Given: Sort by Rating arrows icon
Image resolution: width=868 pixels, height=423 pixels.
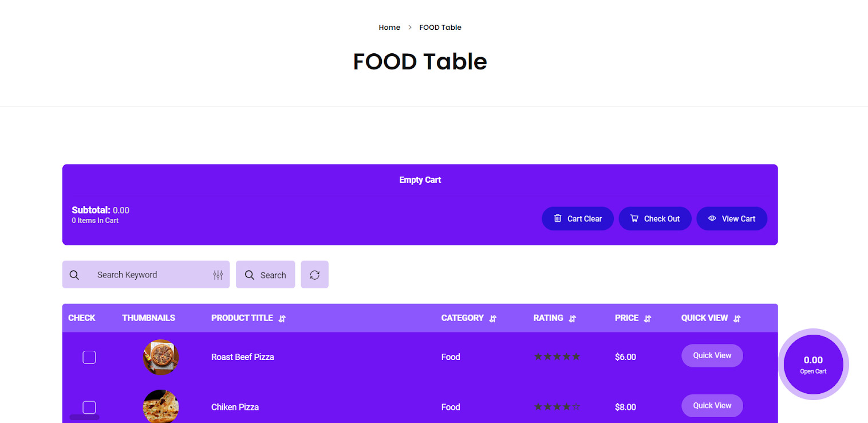Looking at the screenshot, I should pyautogui.click(x=573, y=319).
